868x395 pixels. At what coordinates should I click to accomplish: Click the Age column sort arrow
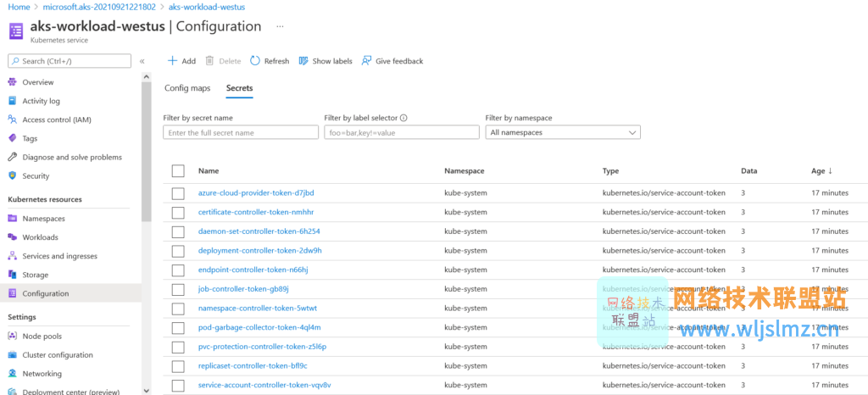pos(830,171)
